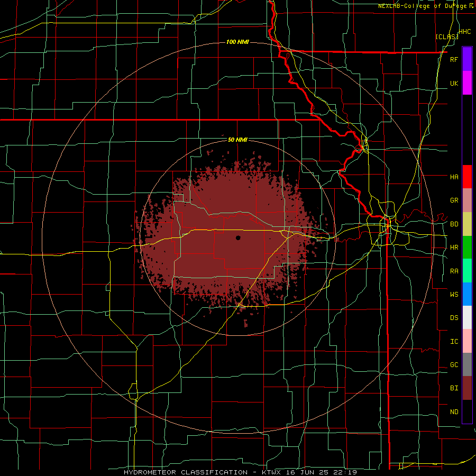The image size is (476, 476).
Task: Click the HA legend label
Action: 454,177
